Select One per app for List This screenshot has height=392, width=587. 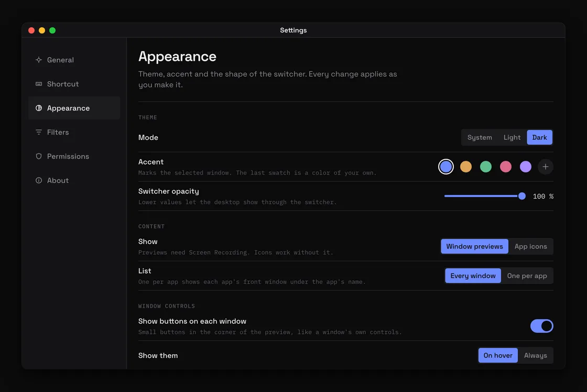tap(527, 276)
